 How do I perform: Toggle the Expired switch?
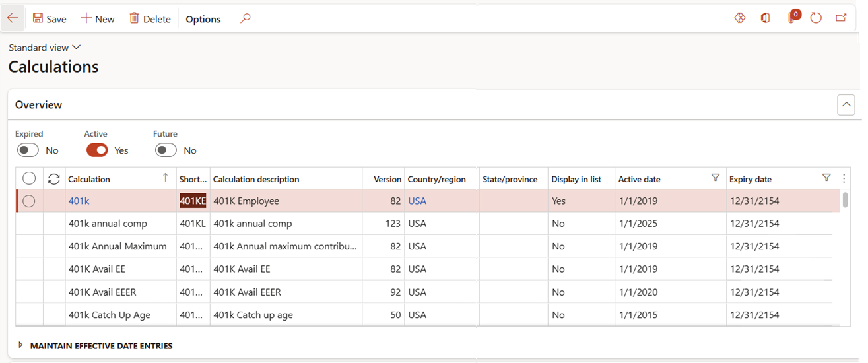(28, 150)
